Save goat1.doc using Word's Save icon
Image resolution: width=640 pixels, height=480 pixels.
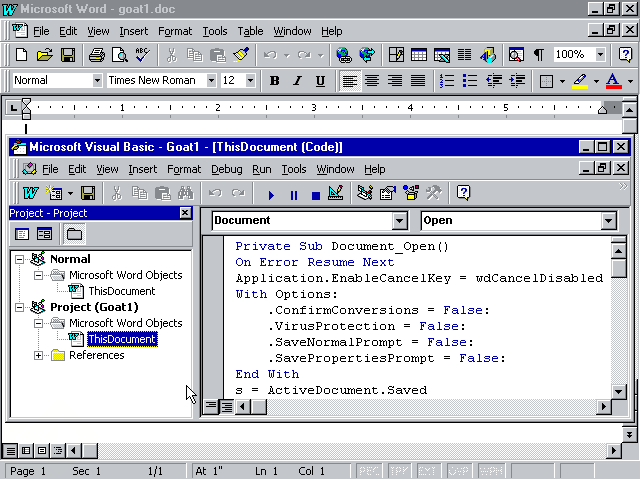click(68, 55)
